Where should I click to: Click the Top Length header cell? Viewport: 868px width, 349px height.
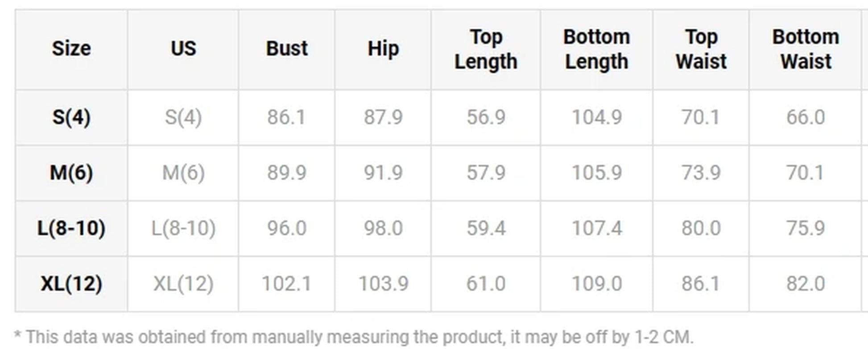tap(486, 49)
